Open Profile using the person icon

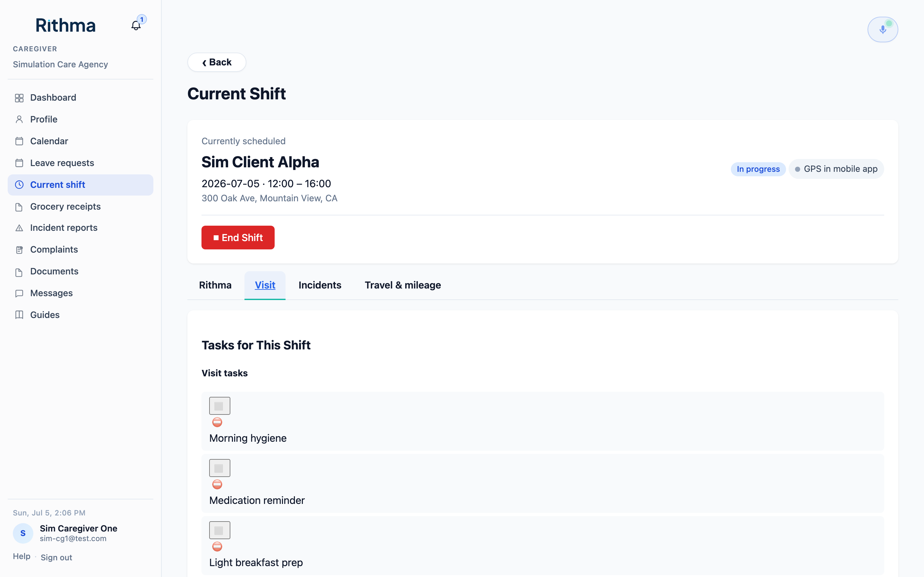point(19,120)
